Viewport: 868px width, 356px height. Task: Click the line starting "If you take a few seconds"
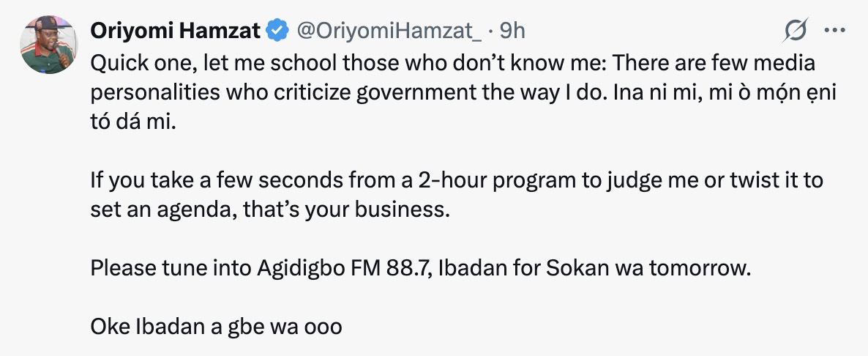(457, 180)
